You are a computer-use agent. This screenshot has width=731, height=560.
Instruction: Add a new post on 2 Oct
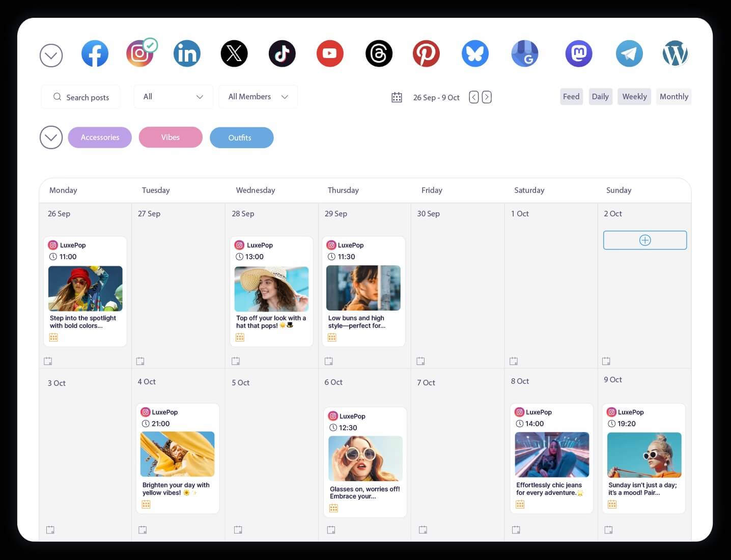coord(644,240)
